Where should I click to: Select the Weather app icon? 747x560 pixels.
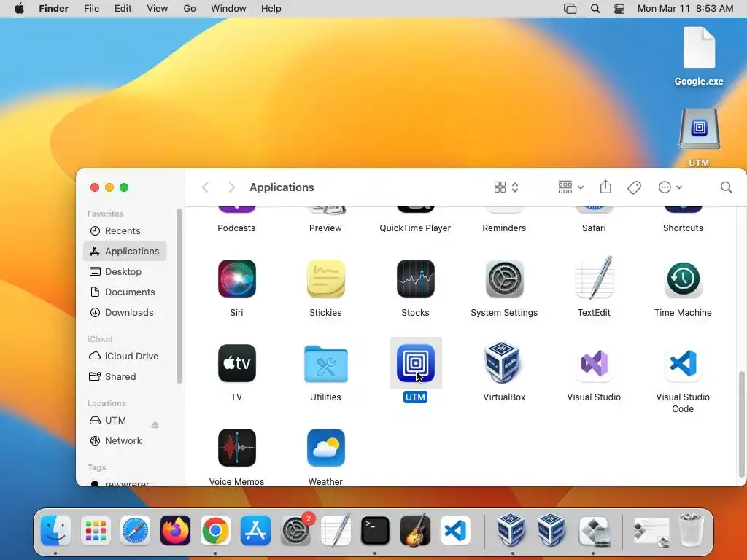click(x=326, y=448)
